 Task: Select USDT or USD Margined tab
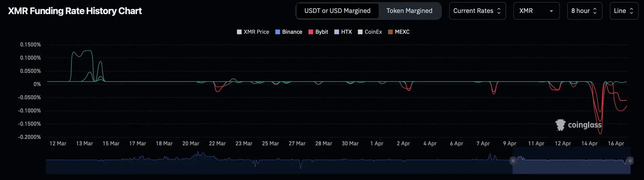coord(337,11)
